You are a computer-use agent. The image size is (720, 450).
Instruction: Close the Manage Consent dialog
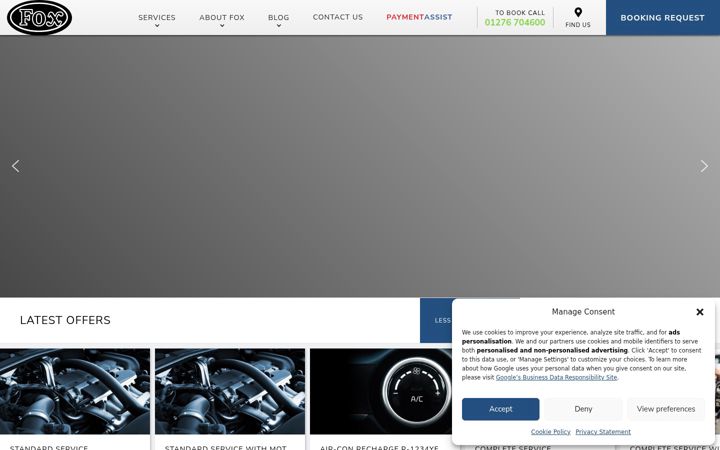[x=700, y=312]
